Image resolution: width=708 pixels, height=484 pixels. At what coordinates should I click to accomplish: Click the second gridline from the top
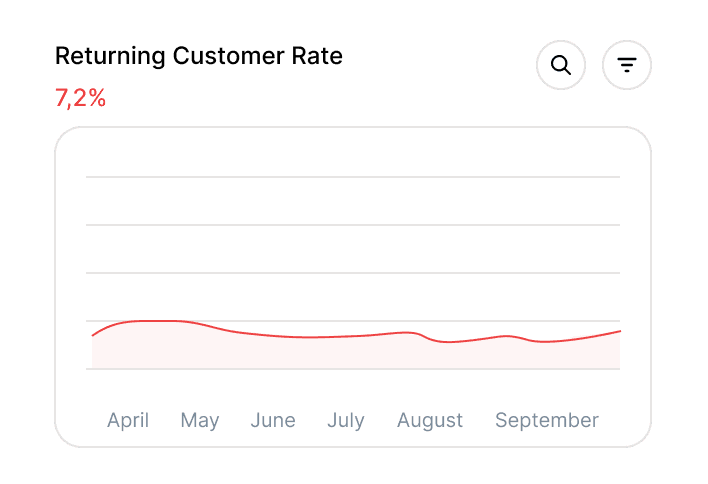[x=353, y=225]
